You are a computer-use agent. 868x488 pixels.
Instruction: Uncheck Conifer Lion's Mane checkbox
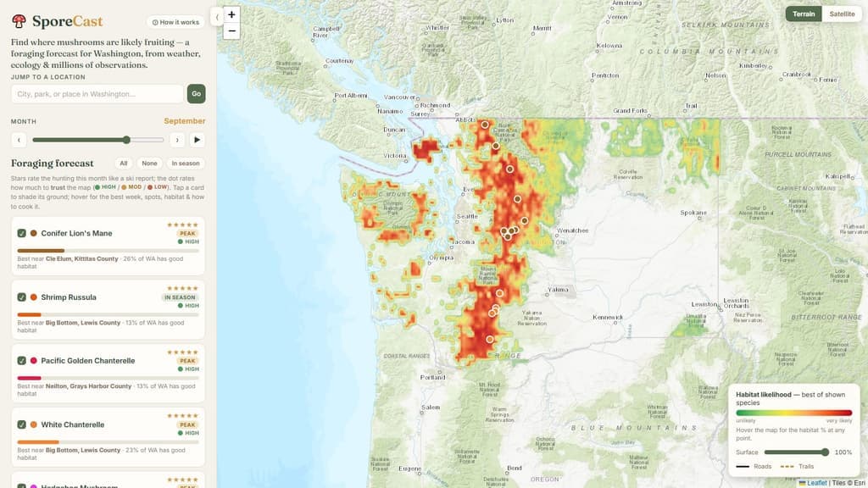pos(21,234)
